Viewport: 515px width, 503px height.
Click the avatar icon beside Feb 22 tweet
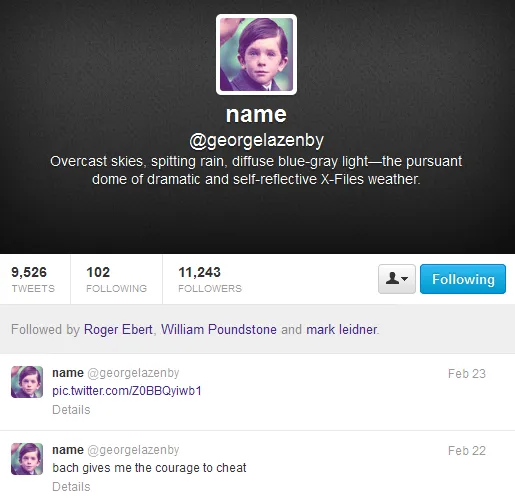pyautogui.click(x=27, y=459)
